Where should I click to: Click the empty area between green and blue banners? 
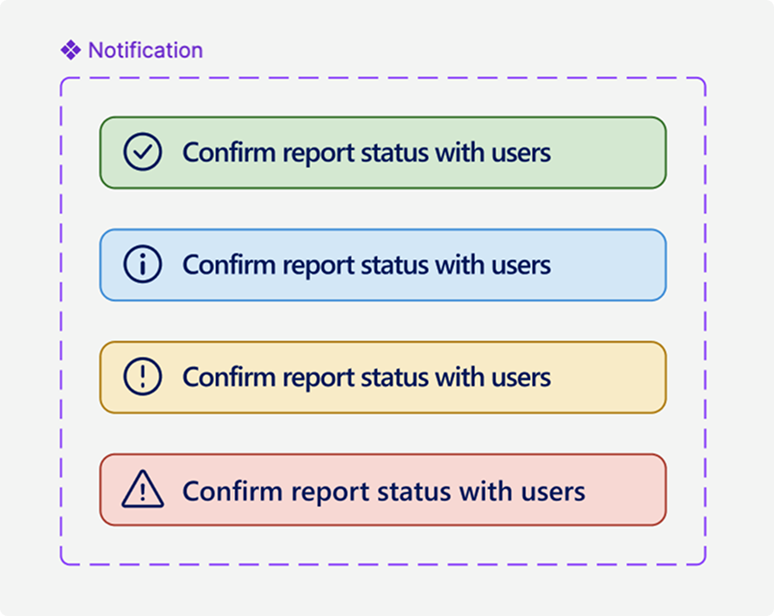[x=383, y=209]
